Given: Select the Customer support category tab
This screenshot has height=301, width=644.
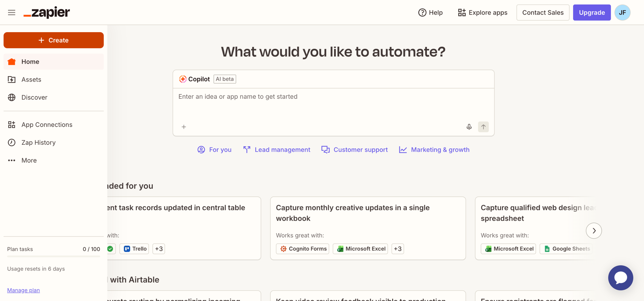Looking at the screenshot, I should 355,150.
